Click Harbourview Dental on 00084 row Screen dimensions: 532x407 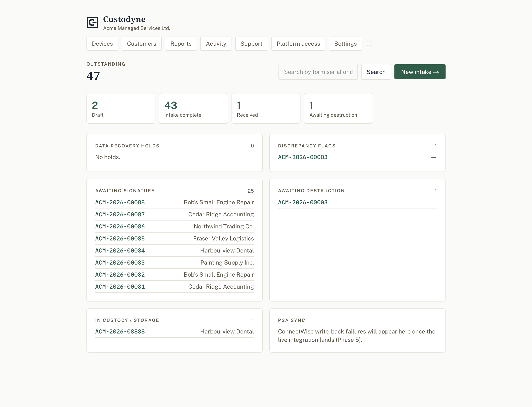pyautogui.click(x=227, y=250)
